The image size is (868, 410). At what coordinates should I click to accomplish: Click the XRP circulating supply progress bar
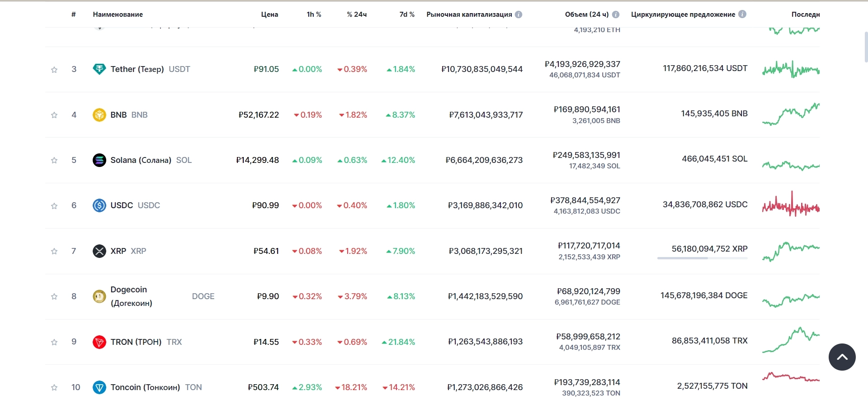[x=702, y=258]
